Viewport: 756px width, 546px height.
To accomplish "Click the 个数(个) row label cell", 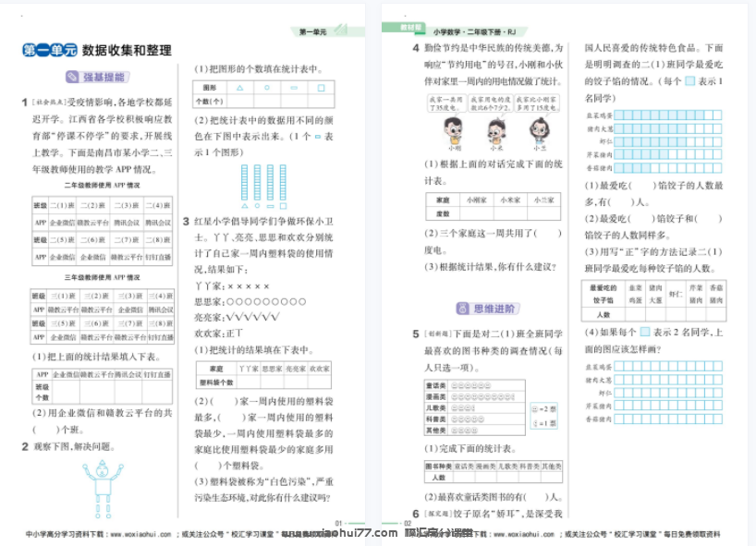I will click(209, 102).
